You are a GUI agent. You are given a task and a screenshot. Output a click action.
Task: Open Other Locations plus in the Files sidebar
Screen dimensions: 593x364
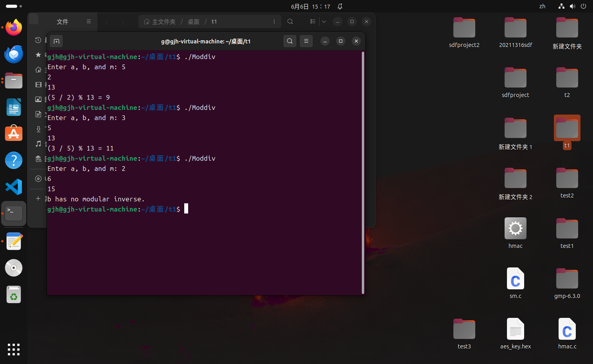pos(38,199)
